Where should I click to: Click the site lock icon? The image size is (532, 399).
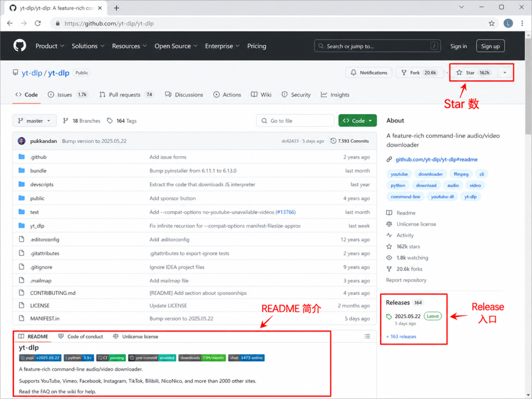click(x=58, y=24)
